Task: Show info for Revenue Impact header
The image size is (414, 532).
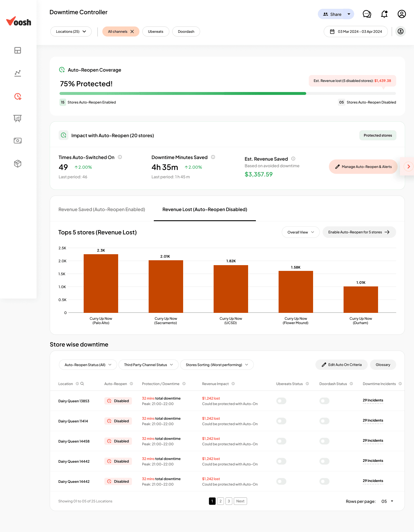Action: pyautogui.click(x=233, y=384)
